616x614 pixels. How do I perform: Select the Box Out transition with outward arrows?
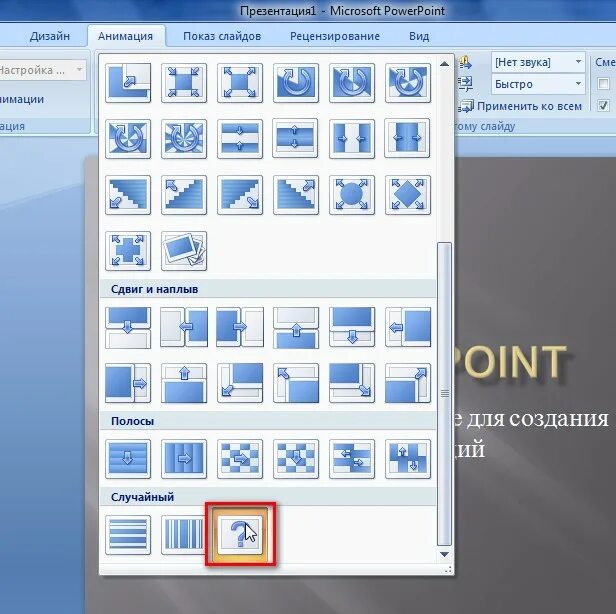click(x=240, y=83)
